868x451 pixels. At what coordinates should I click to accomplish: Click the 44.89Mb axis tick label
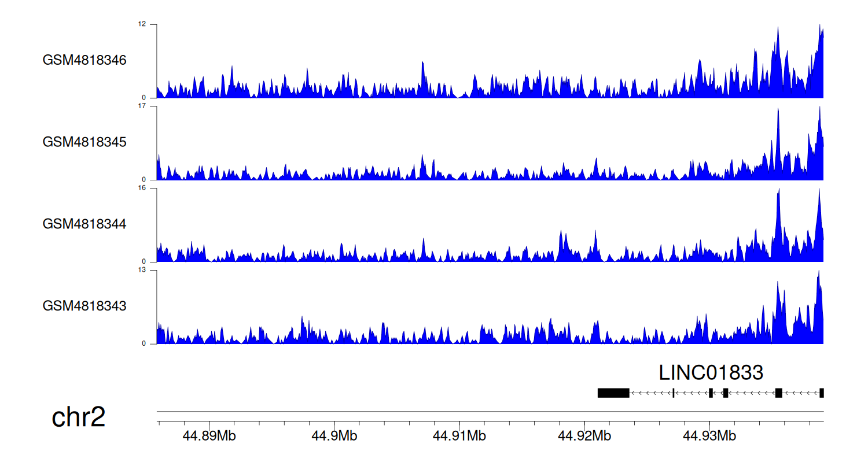click(x=209, y=435)
